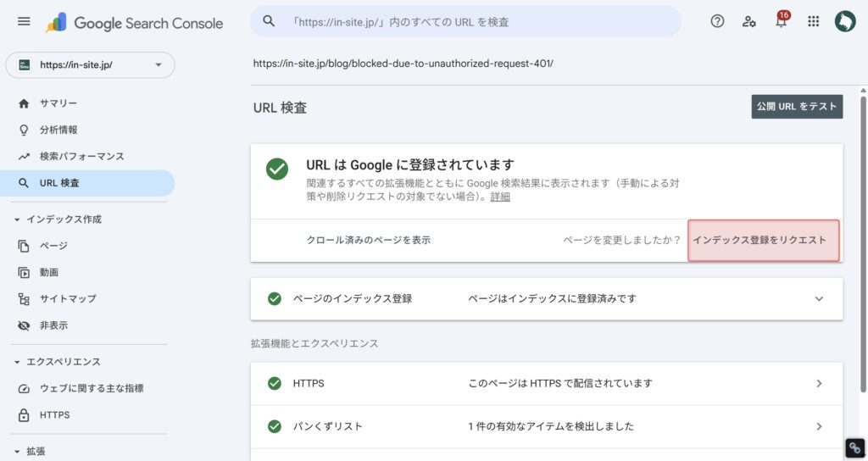Open the account profile avatar

click(x=845, y=21)
